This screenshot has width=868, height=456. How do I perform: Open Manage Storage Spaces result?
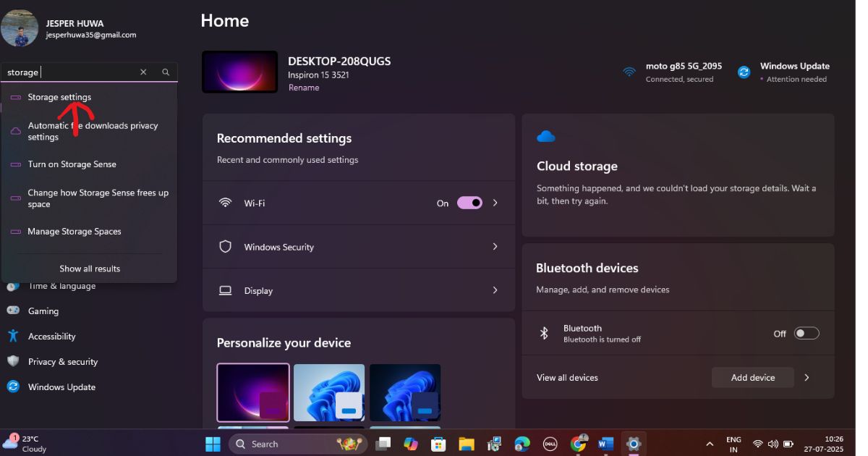pos(89,232)
